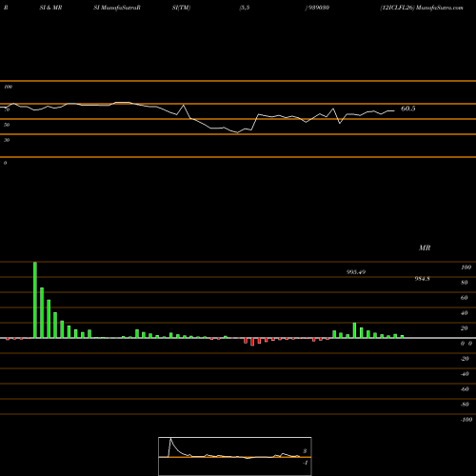Click the MR axis label -40
The height and width of the screenshot is (476, 476).
pyautogui.click(x=465, y=374)
